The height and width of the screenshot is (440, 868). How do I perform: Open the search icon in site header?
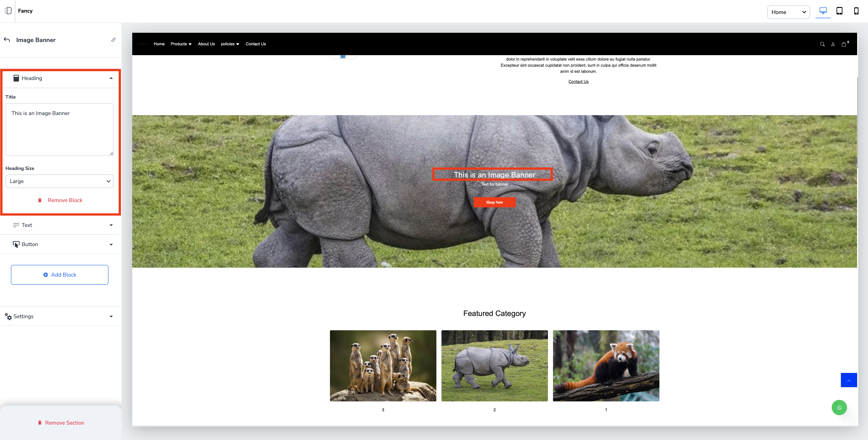(822, 44)
